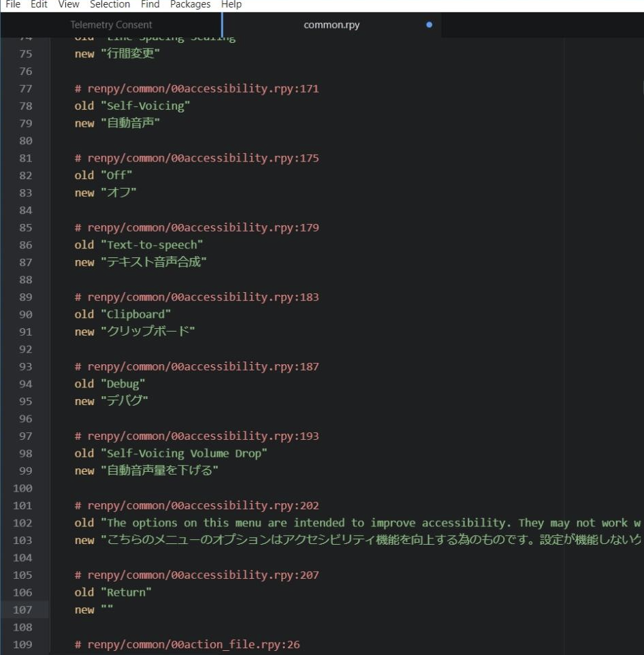The width and height of the screenshot is (644, 655).
Task: Click the line 102 text "The options on this menu"
Action: [x=184, y=523]
